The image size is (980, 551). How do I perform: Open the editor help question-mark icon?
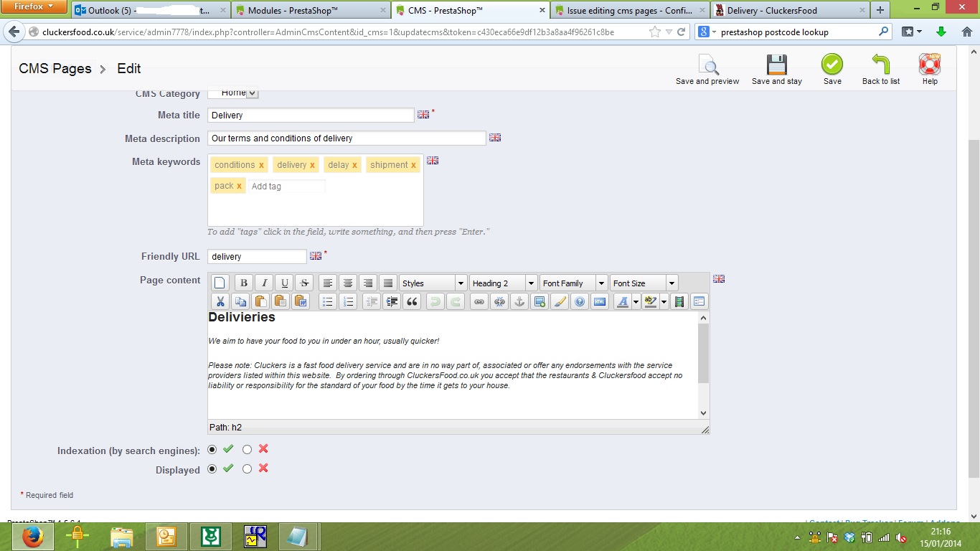click(580, 302)
